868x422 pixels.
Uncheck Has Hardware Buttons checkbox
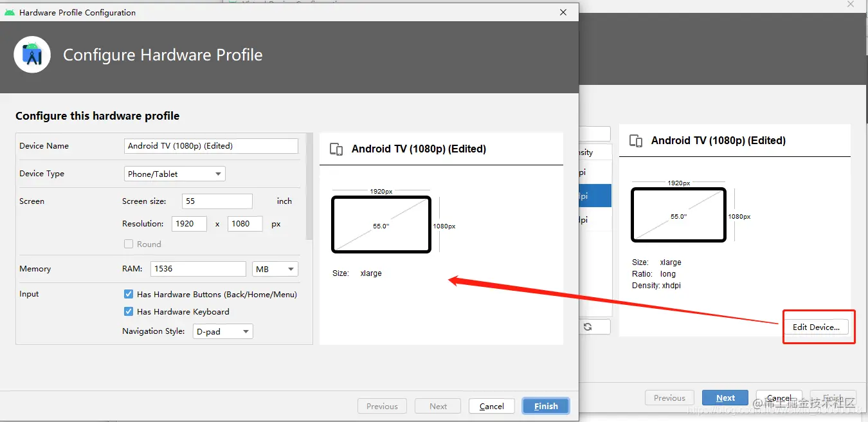coord(129,294)
